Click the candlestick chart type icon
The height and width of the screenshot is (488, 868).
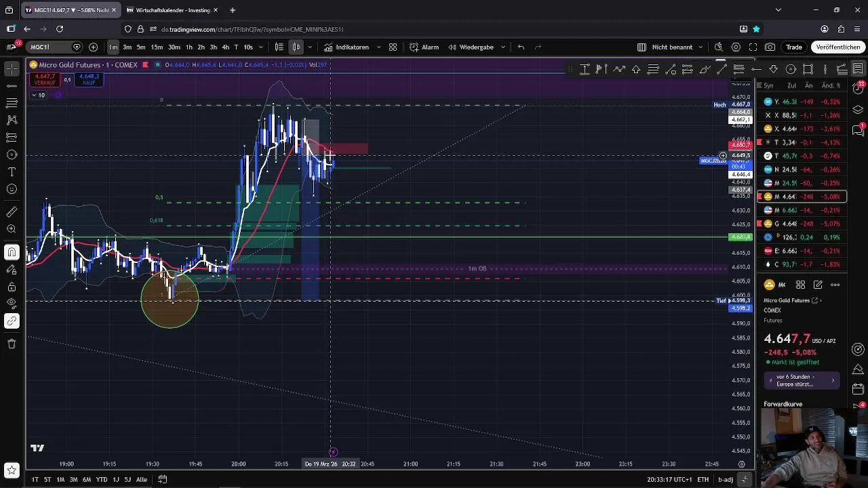(296, 47)
